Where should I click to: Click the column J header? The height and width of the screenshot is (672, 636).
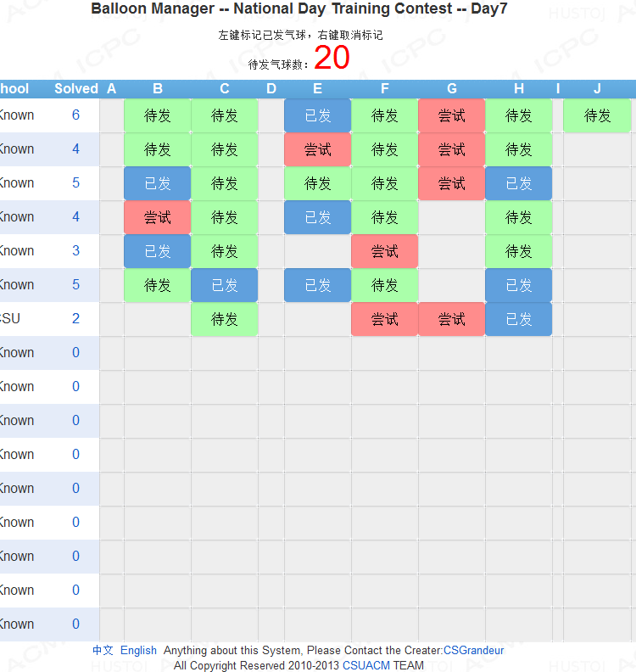[x=597, y=89]
